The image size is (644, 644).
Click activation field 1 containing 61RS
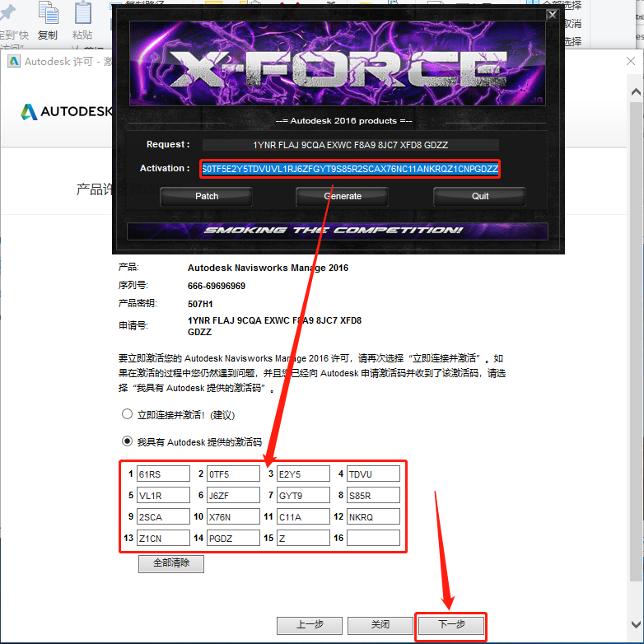point(163,474)
